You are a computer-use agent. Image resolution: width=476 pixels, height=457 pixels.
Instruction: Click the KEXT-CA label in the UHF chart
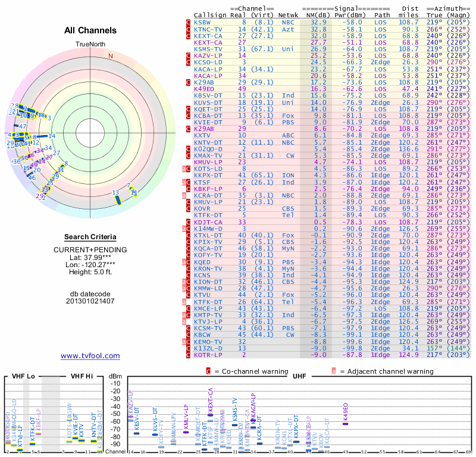pyautogui.click(x=211, y=399)
